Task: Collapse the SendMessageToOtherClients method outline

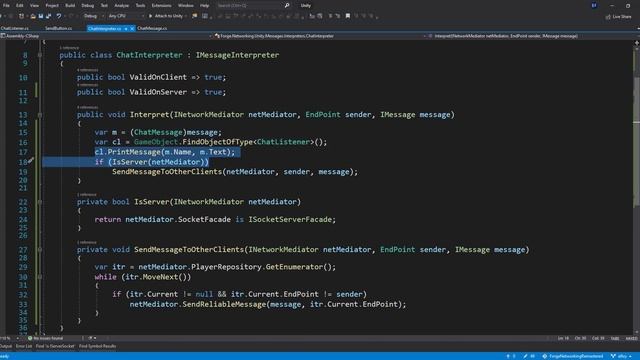Action: [40, 250]
